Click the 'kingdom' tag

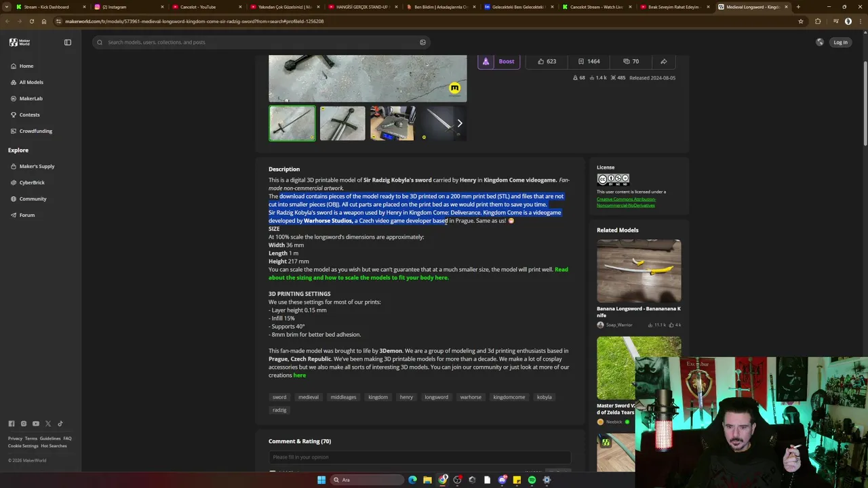[378, 397]
